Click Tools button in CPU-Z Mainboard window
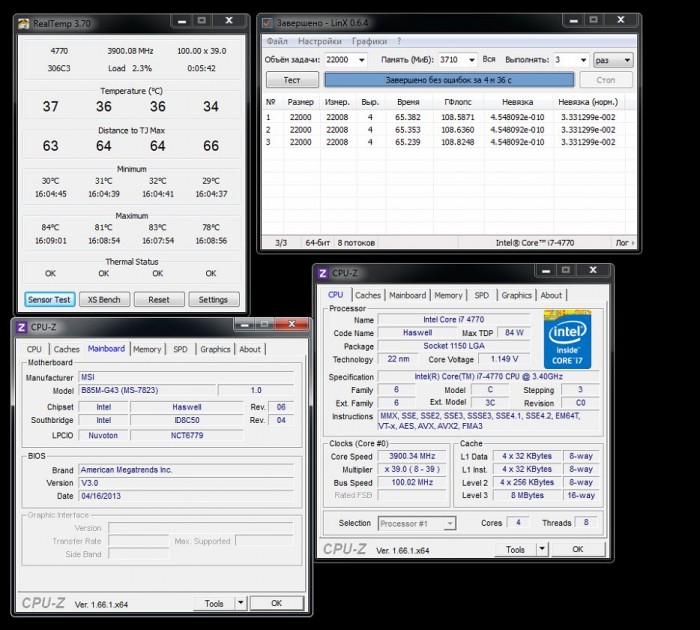The width and height of the screenshot is (700, 630). coord(213,604)
